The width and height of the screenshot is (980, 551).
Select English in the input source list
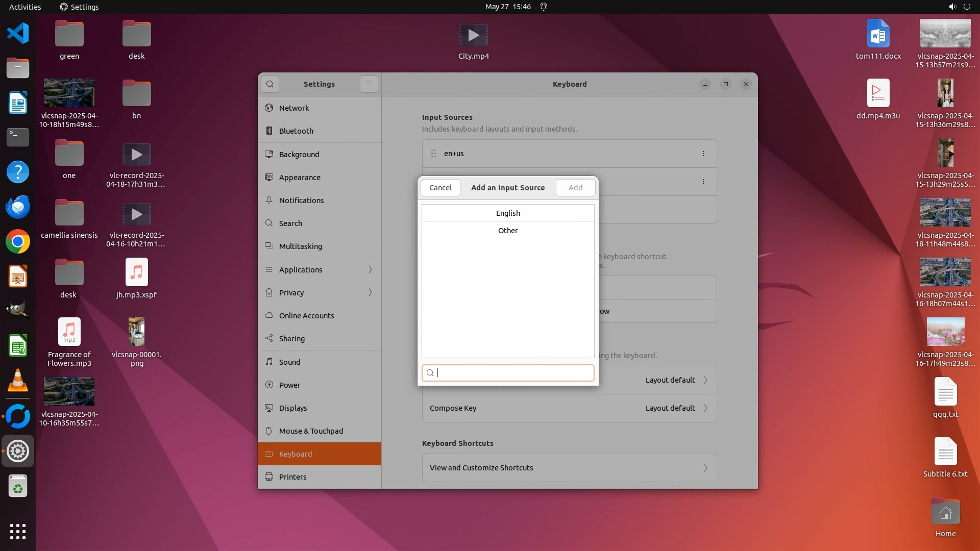(x=508, y=213)
